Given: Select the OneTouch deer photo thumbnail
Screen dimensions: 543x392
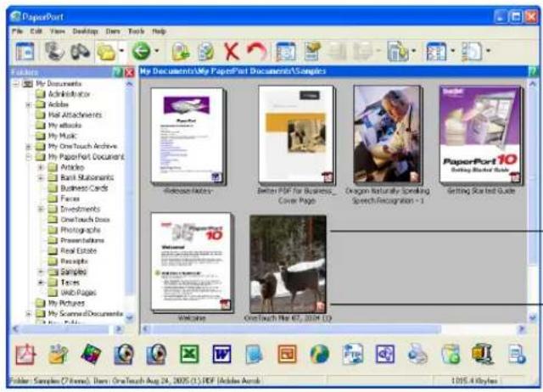Looking at the screenshot, I should coord(288,264).
